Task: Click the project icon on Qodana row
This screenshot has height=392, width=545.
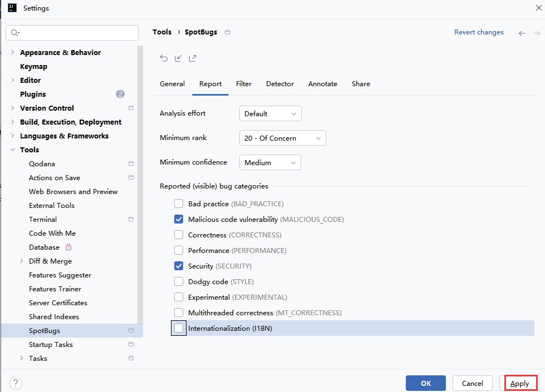Action: click(131, 163)
